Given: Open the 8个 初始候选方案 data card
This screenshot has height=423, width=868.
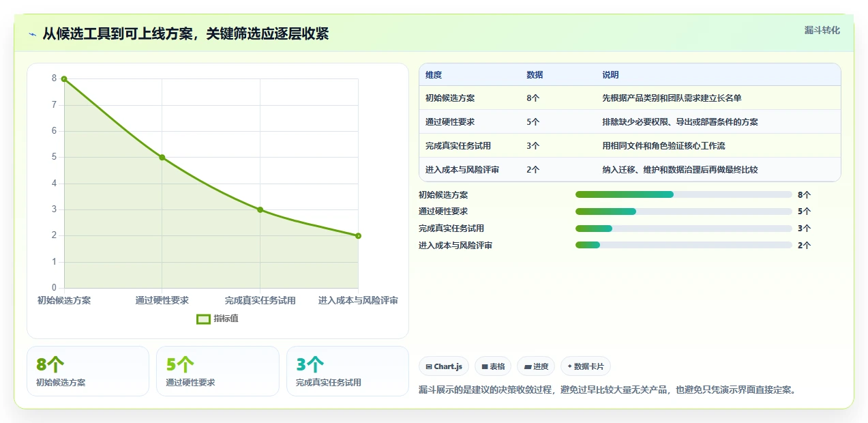Looking at the screenshot, I should click(88, 371).
